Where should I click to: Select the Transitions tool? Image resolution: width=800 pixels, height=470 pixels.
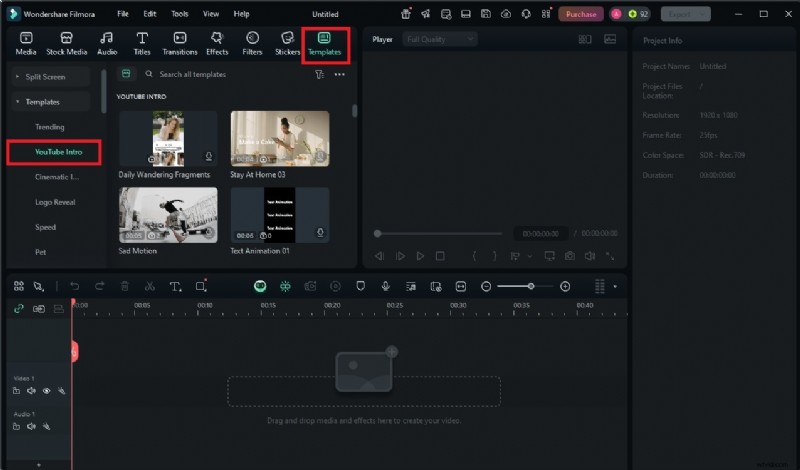[x=179, y=43]
